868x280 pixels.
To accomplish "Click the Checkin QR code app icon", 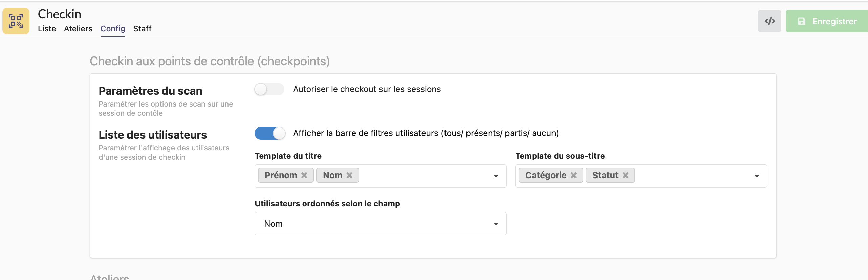I will tap(16, 21).
